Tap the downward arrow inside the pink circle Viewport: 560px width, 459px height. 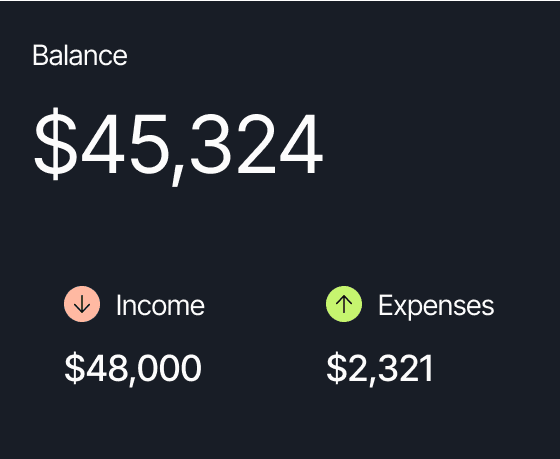82,304
